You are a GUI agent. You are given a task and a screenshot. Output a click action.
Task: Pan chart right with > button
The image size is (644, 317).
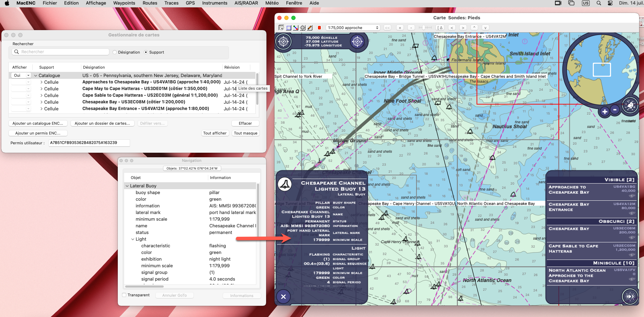tap(463, 28)
